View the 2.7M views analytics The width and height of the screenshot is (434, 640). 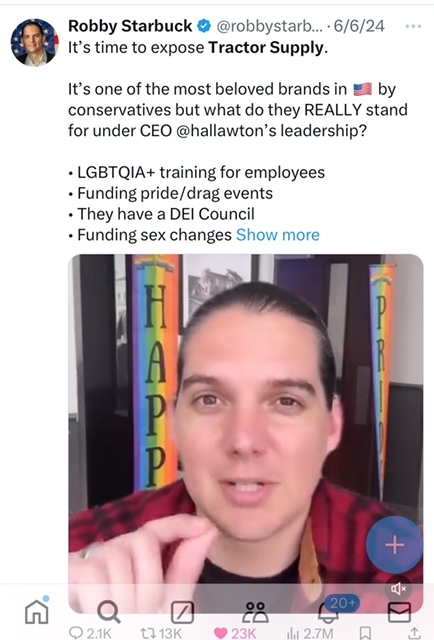pos(310,633)
